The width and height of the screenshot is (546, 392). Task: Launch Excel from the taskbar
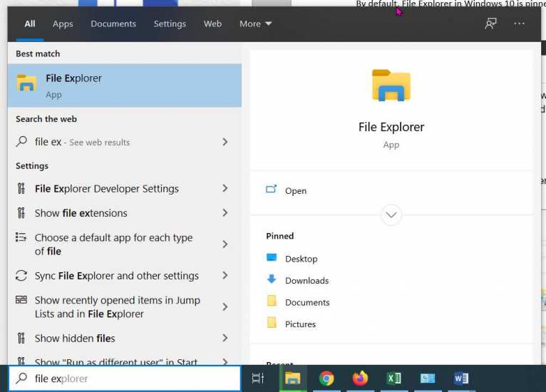tap(394, 378)
